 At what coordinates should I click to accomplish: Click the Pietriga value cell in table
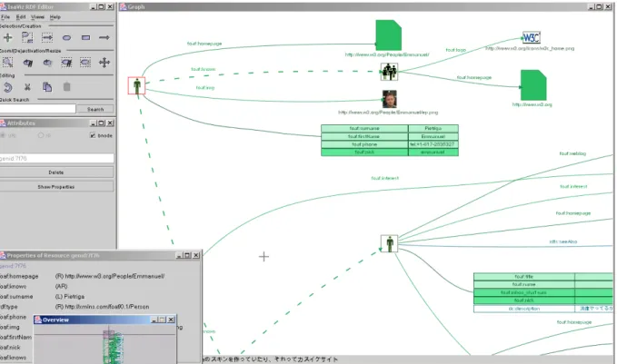point(433,129)
